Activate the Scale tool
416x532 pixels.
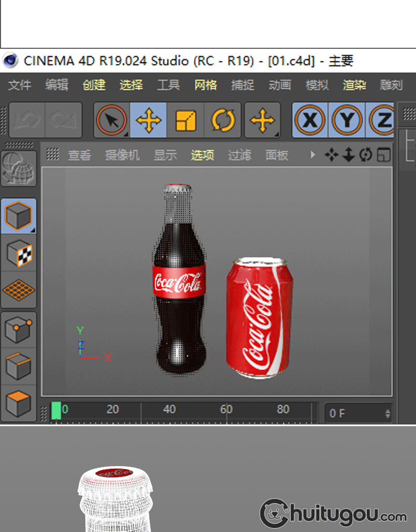(x=186, y=120)
